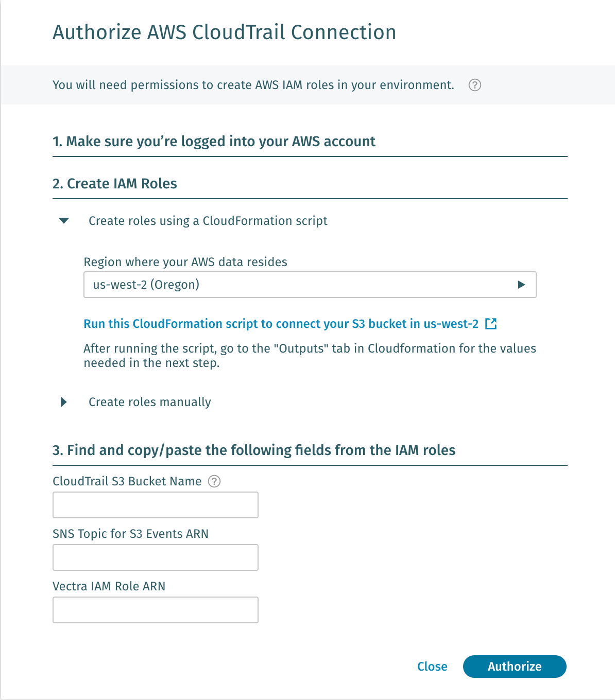Screen dimensions: 615x700
Task: Click the help icon beside the IAM permissions notice
Action: coord(475,85)
